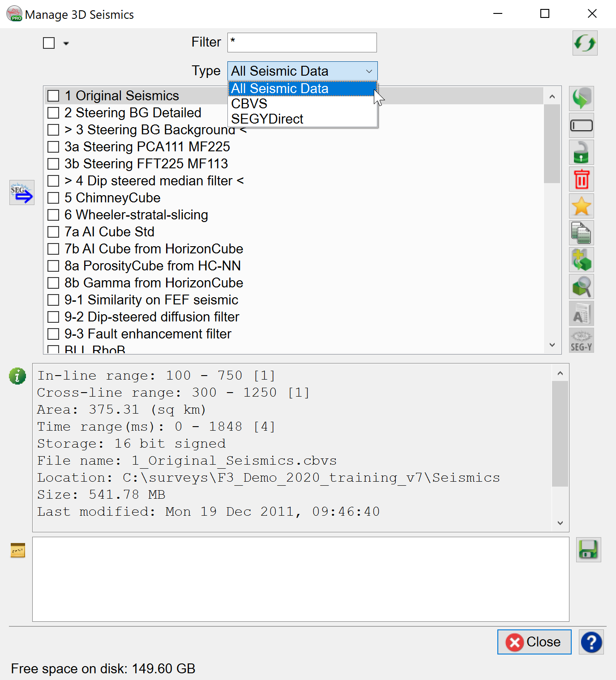This screenshot has width=616, height=680.
Task: Toggle the select-all checkbox above the list
Action: coord(49,43)
